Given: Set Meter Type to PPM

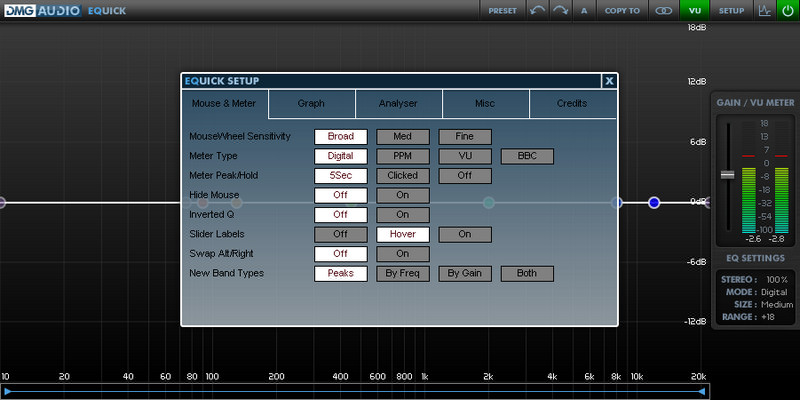Looking at the screenshot, I should [x=403, y=156].
